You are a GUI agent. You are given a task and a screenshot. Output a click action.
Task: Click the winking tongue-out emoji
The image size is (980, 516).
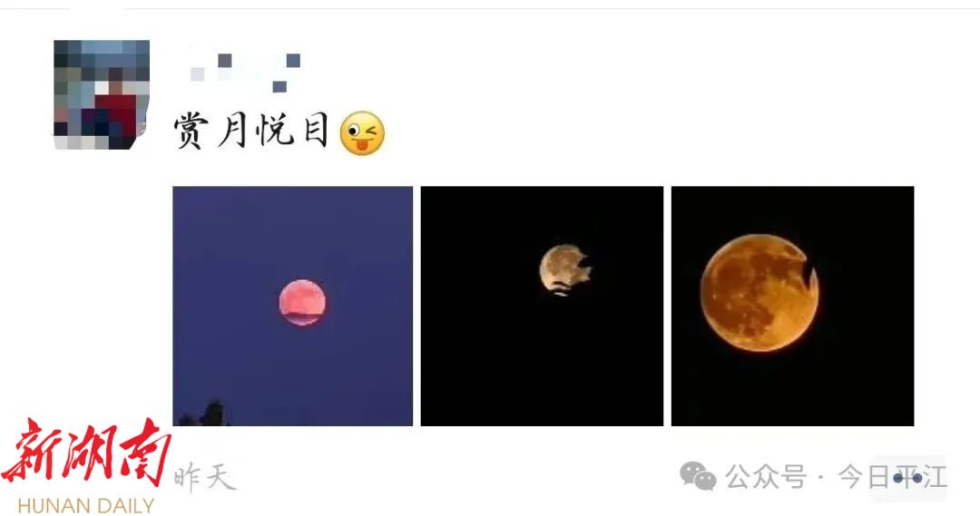(x=362, y=133)
